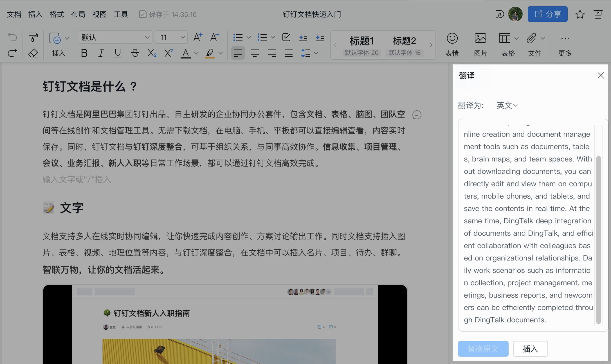Select the format painter tool
Screen dimensions: 611x364
pyautogui.click(x=33, y=37)
